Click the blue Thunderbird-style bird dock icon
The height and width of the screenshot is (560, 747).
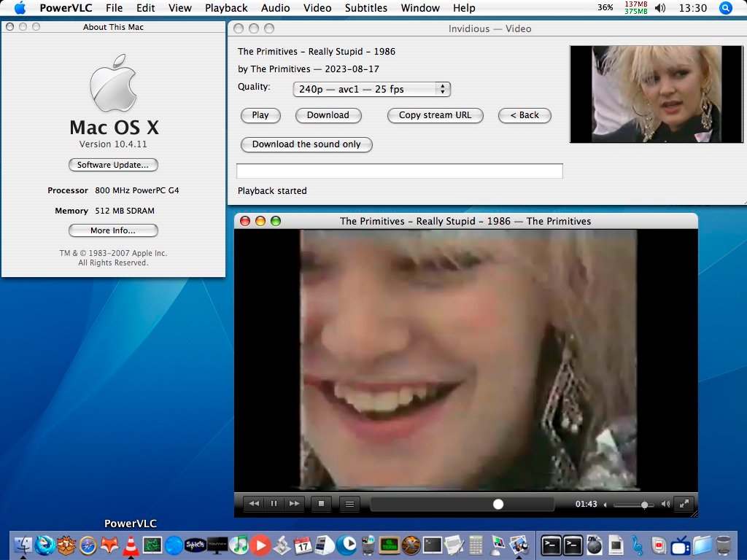tap(45, 545)
